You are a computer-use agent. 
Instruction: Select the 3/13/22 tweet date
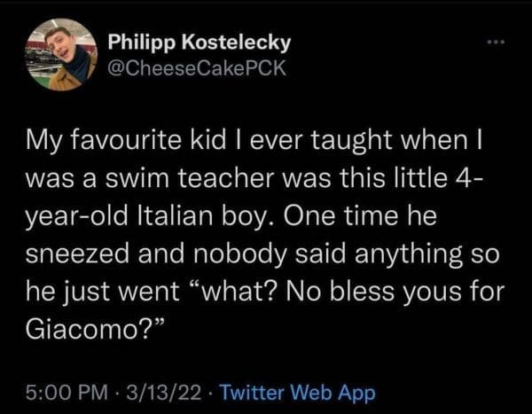pos(161,391)
